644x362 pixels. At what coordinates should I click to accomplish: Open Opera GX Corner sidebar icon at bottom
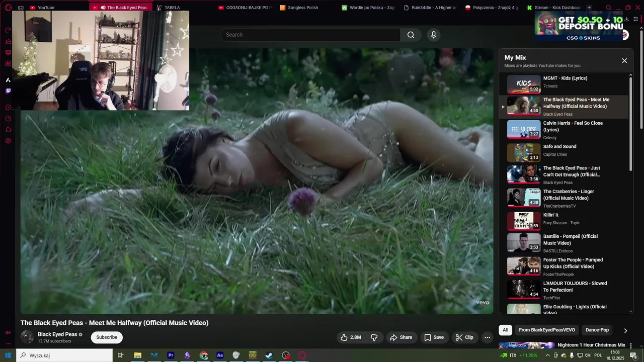[8, 332]
